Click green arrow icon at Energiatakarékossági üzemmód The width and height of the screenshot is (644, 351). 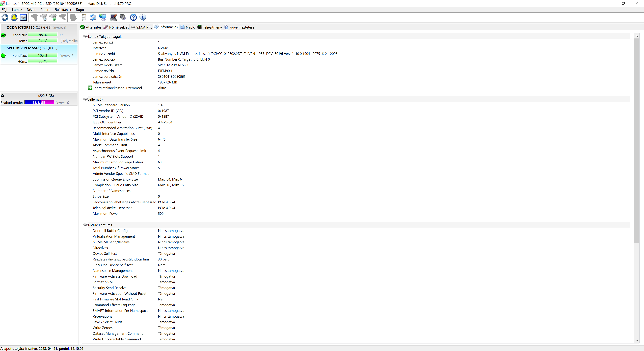[90, 88]
